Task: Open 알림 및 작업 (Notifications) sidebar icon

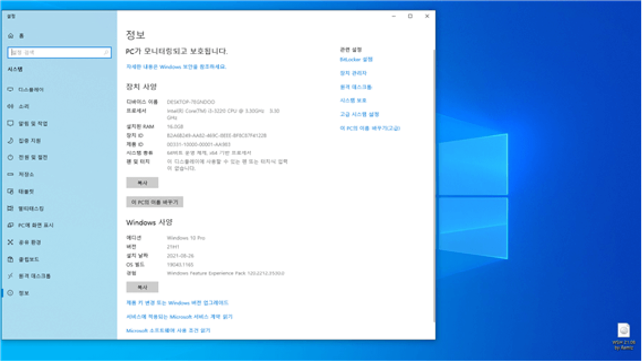Action: point(11,123)
